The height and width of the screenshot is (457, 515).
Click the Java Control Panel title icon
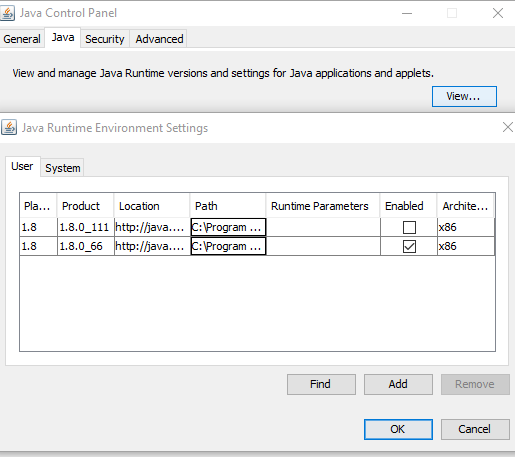[7, 13]
